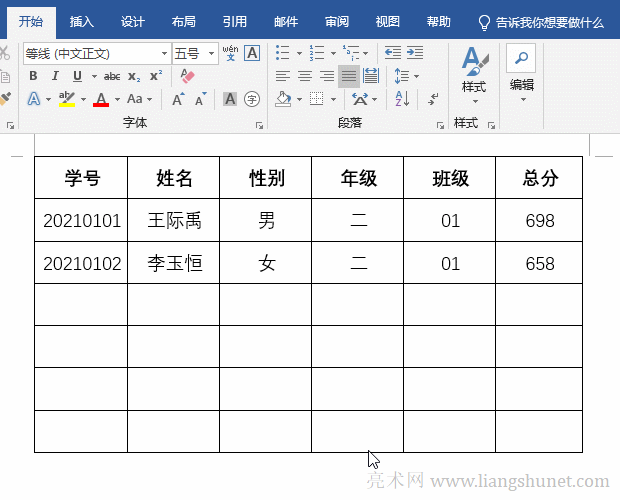Image resolution: width=620 pixels, height=500 pixels.
Task: Open the 帮助 tab
Action: click(x=439, y=22)
